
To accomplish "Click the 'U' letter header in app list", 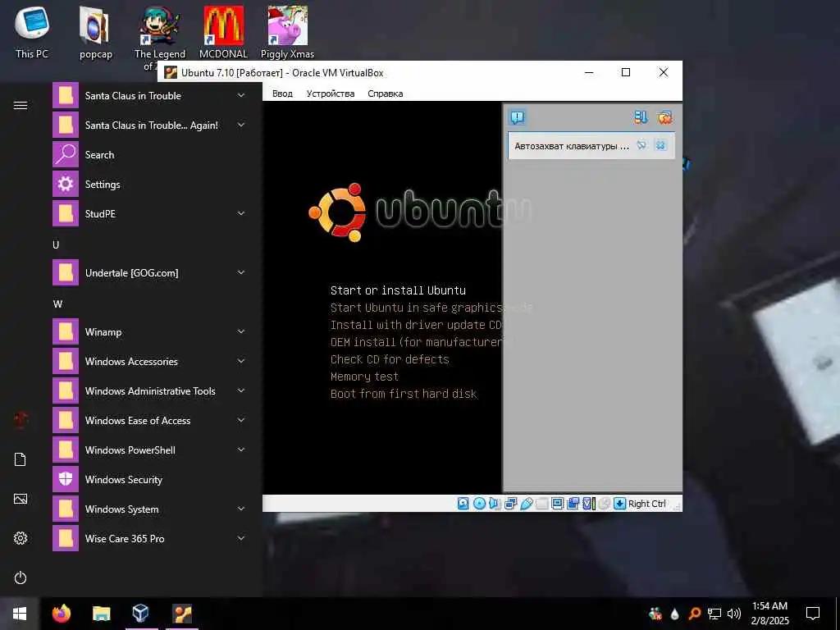I will pos(56,244).
